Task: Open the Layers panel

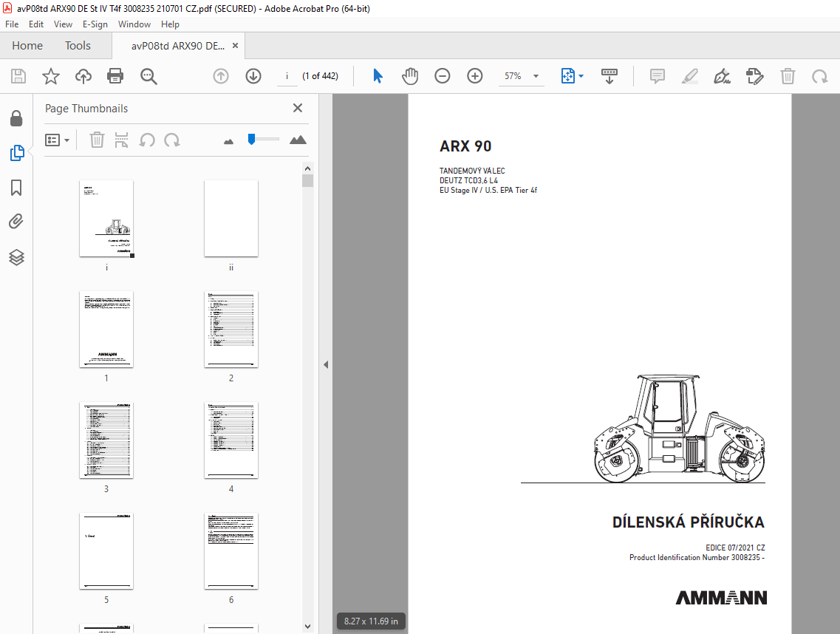Action: click(16, 257)
